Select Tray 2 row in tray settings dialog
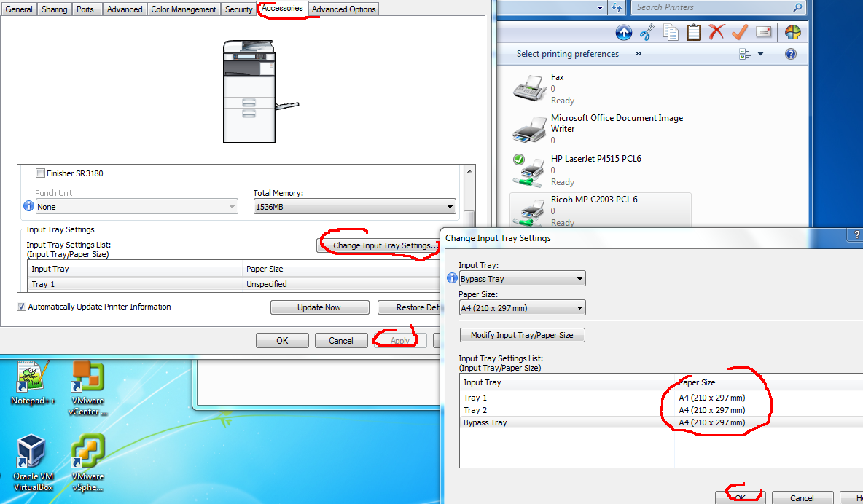Image resolution: width=863 pixels, height=504 pixels. (661, 410)
